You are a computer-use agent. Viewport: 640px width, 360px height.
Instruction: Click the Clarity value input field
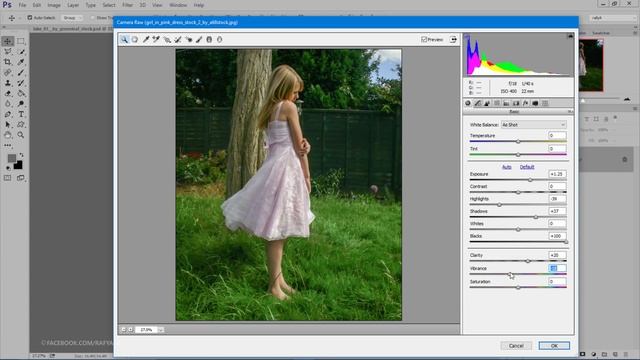(558, 255)
